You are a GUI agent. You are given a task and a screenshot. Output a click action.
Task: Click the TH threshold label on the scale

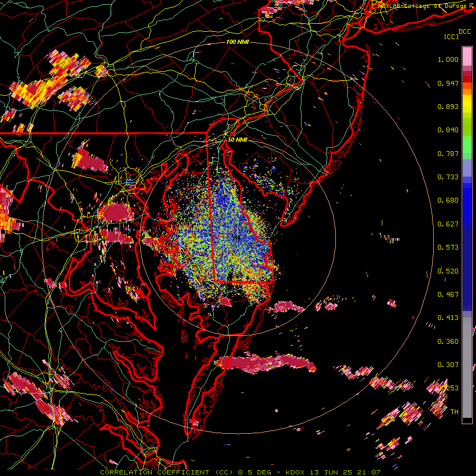[x=454, y=412]
